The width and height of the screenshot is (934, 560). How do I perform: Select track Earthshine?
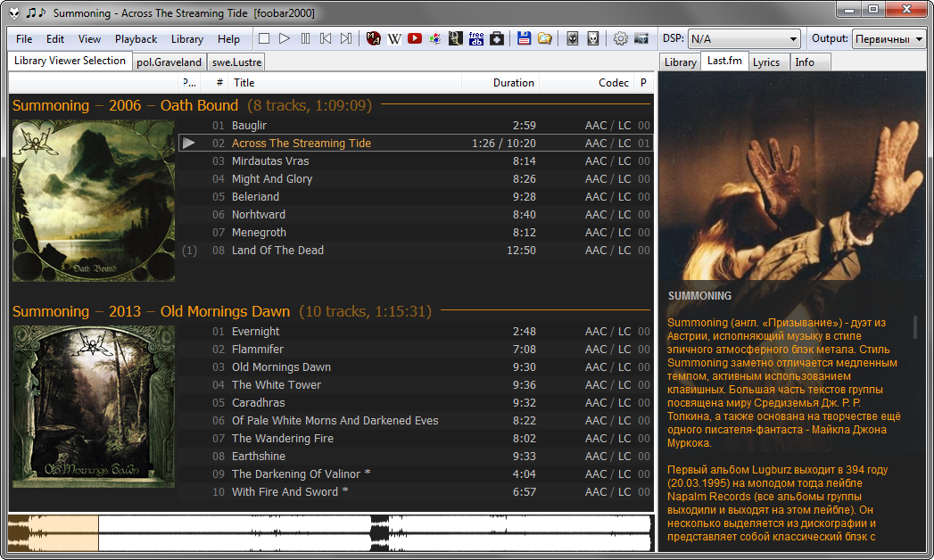coord(416,457)
